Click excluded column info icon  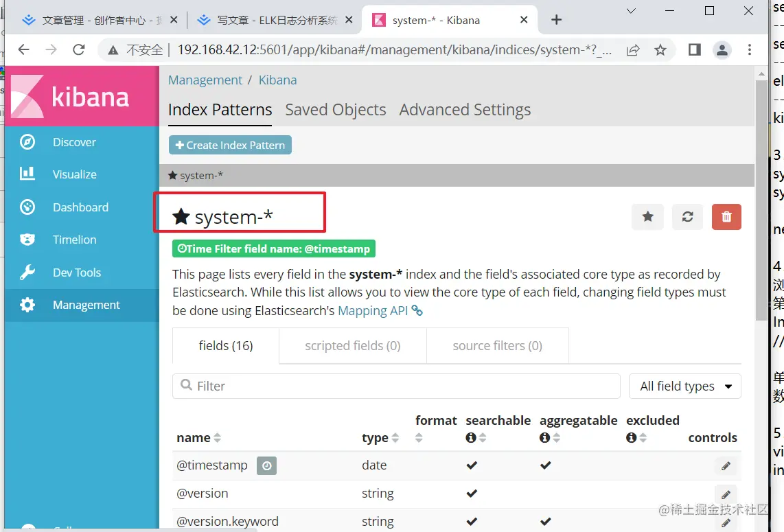pyautogui.click(x=631, y=438)
